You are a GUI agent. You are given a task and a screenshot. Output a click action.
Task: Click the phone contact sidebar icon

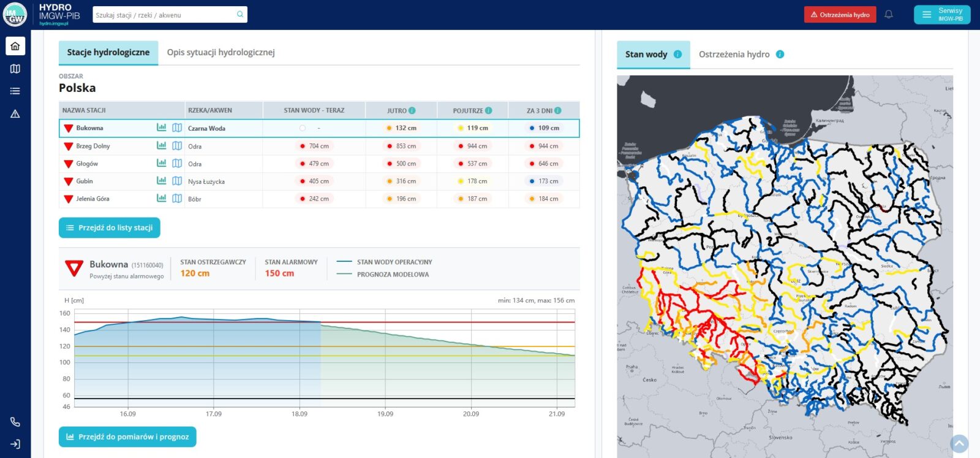15,422
